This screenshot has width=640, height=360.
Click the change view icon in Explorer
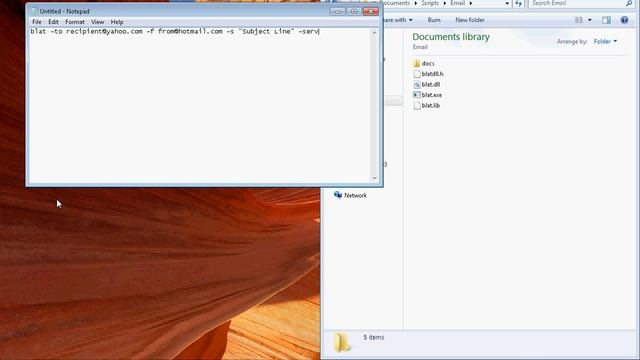click(579, 20)
